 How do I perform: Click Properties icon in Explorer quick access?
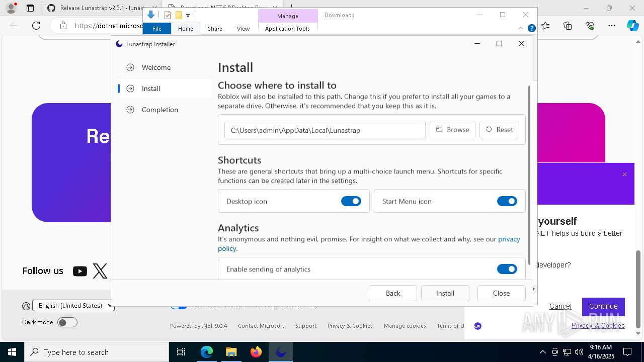tap(168, 15)
